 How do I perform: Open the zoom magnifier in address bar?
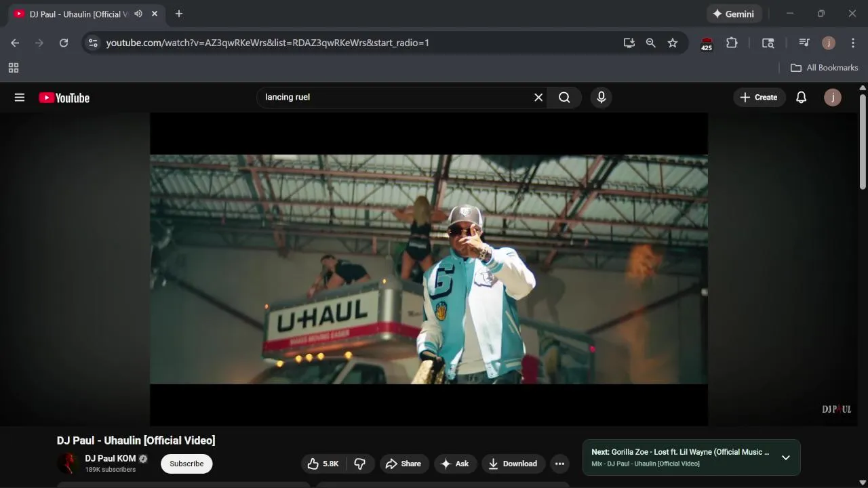[651, 43]
